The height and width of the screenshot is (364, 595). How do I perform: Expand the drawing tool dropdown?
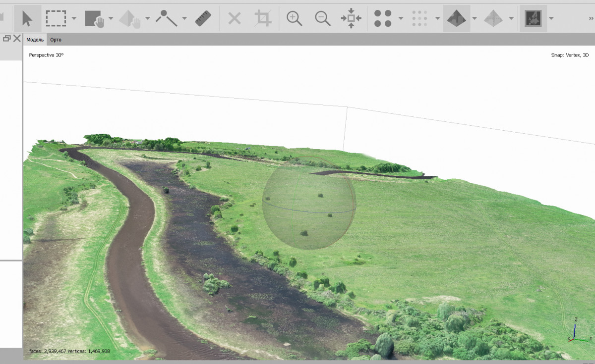pos(184,18)
